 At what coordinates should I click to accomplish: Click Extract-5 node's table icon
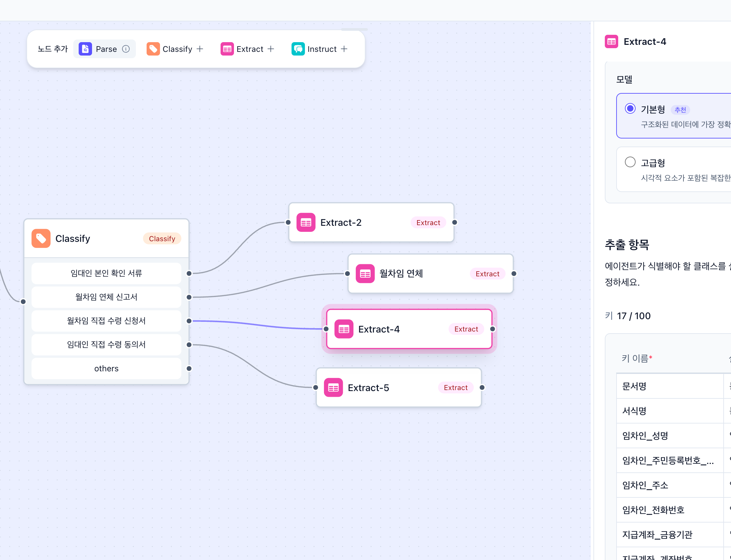pos(333,388)
